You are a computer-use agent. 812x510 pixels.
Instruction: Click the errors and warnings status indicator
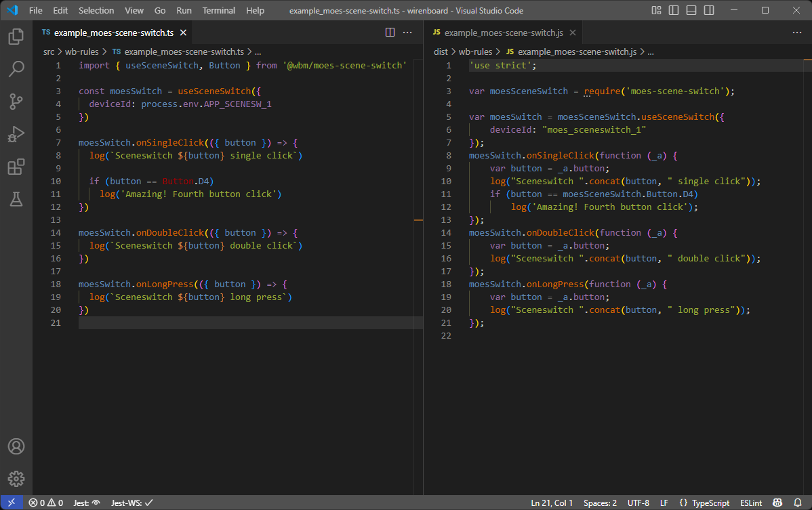tap(46, 503)
